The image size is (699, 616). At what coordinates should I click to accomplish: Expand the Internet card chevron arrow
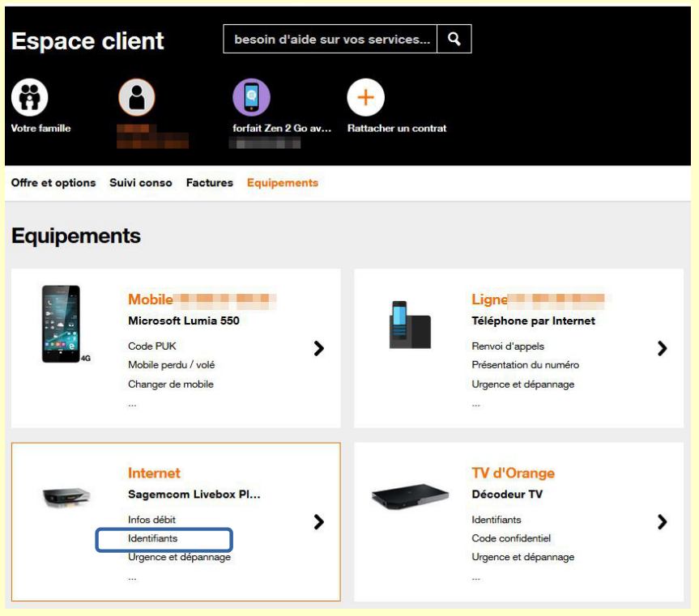pos(319,522)
